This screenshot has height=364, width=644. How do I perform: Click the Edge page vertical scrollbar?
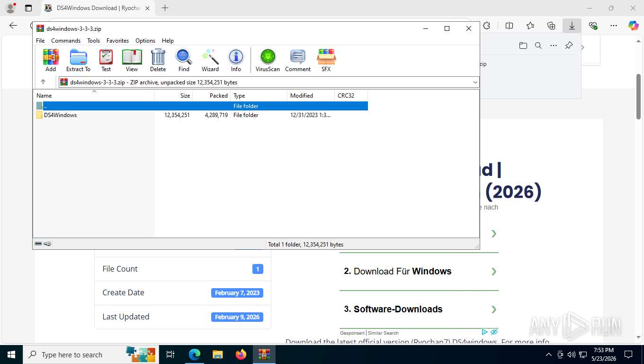coord(638,96)
